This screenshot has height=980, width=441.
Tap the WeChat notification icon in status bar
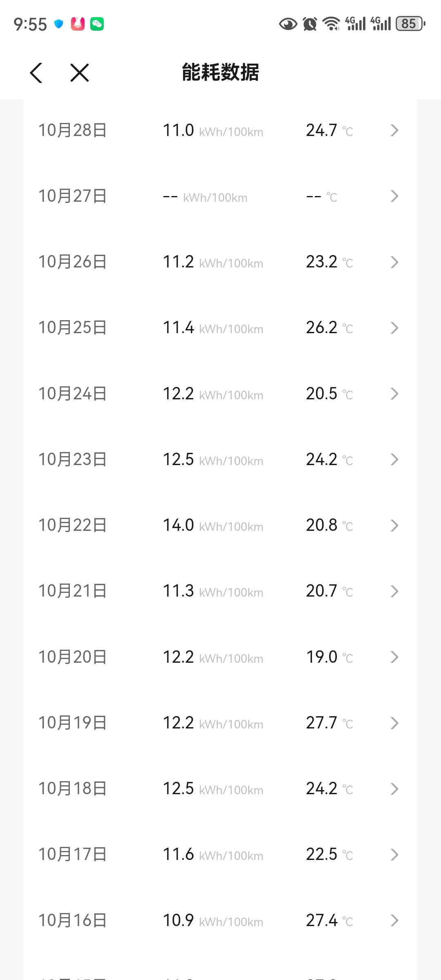tap(97, 24)
